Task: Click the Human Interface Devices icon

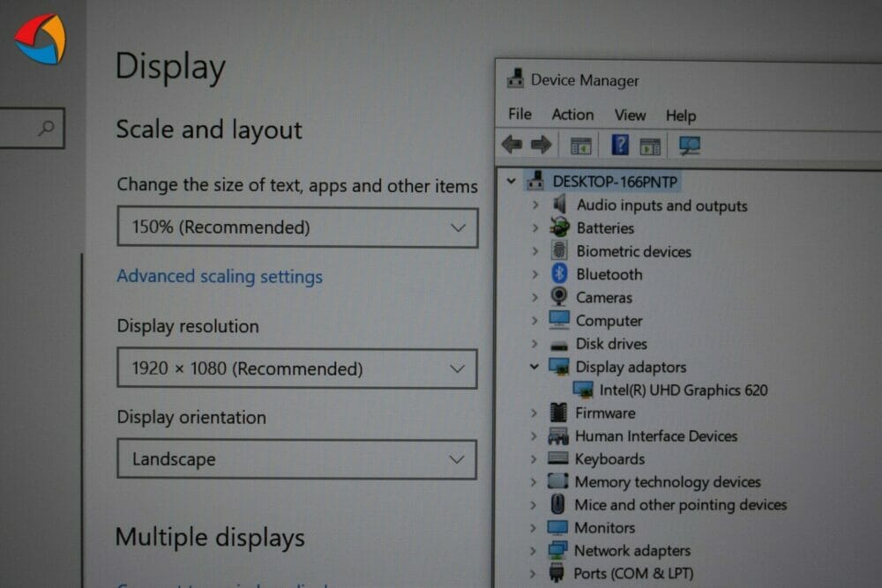Action: coord(558,435)
